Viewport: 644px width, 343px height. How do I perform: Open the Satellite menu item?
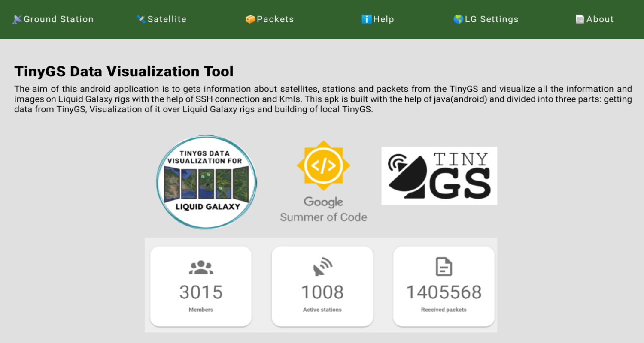tap(161, 19)
